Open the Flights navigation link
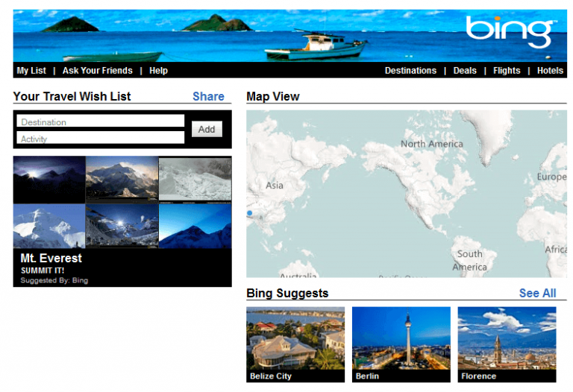 [x=507, y=71]
